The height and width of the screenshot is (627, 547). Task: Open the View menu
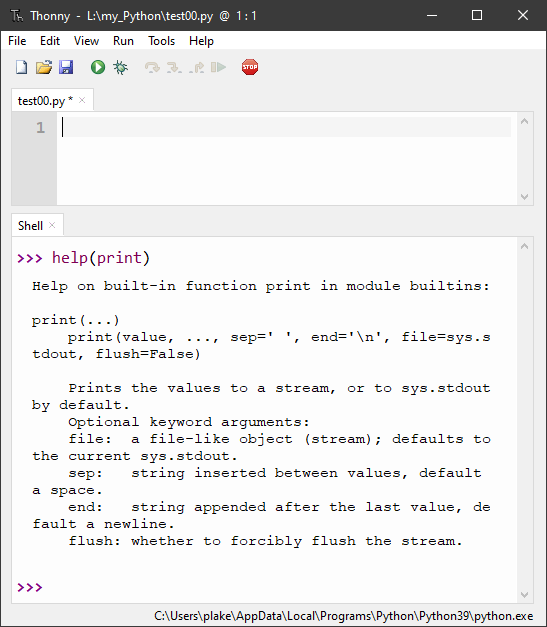pos(86,41)
